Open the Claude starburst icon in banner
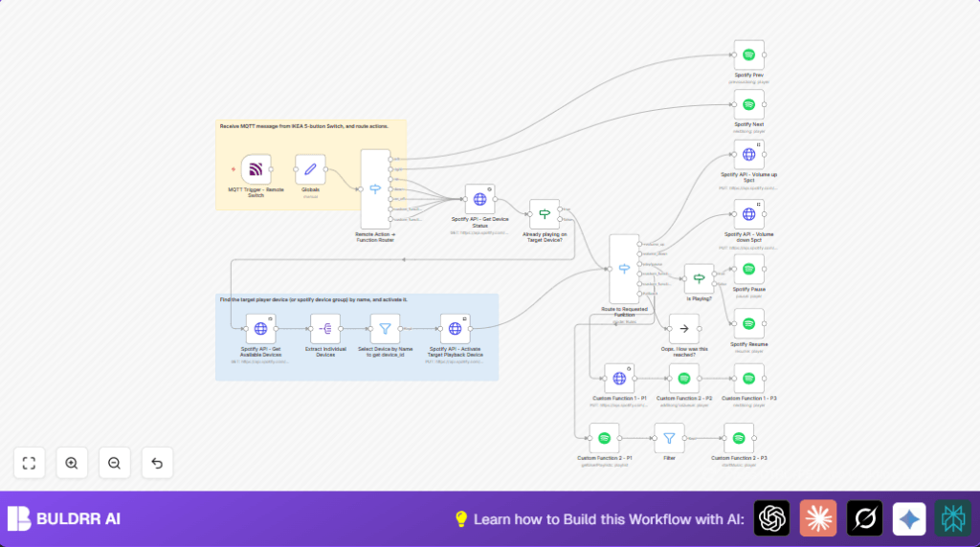The height and width of the screenshot is (547, 980). point(818,518)
